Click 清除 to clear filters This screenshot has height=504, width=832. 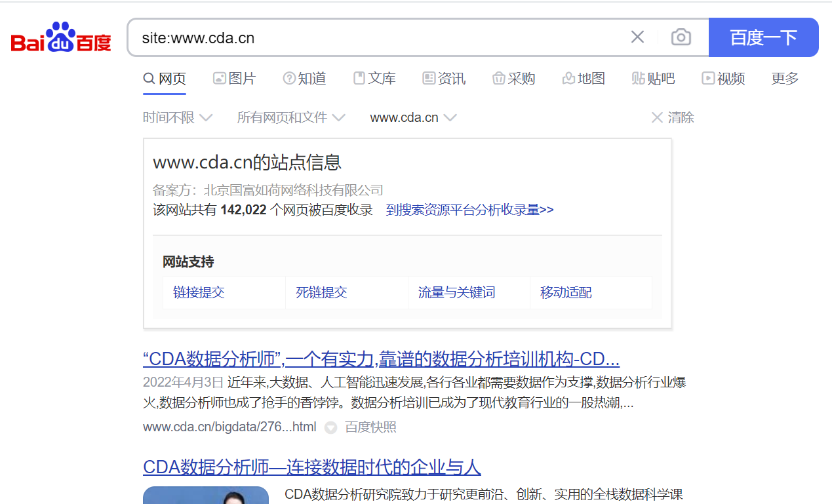point(672,117)
